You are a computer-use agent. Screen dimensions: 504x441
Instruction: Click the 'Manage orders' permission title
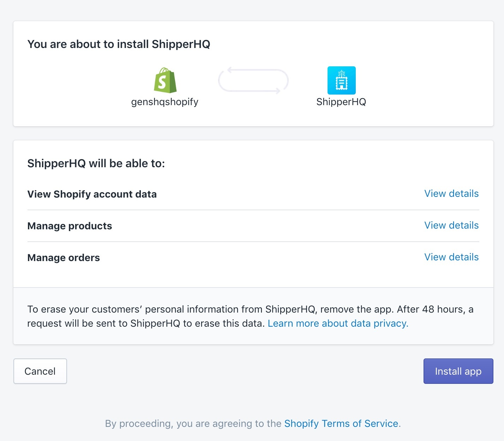[64, 258]
